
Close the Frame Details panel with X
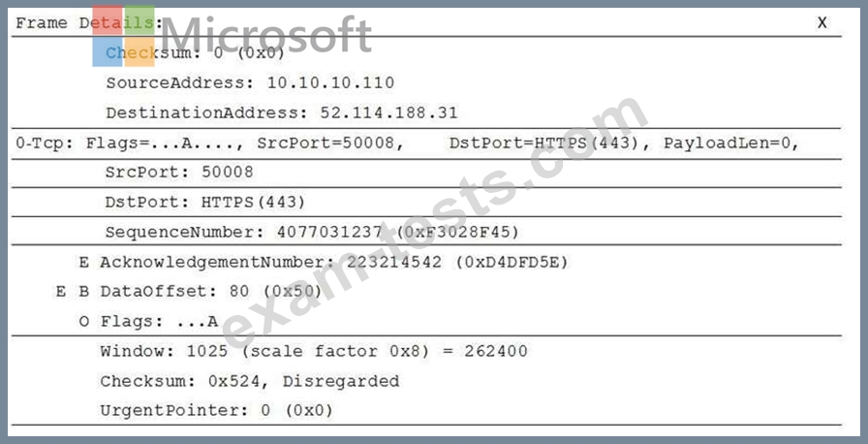pos(822,22)
